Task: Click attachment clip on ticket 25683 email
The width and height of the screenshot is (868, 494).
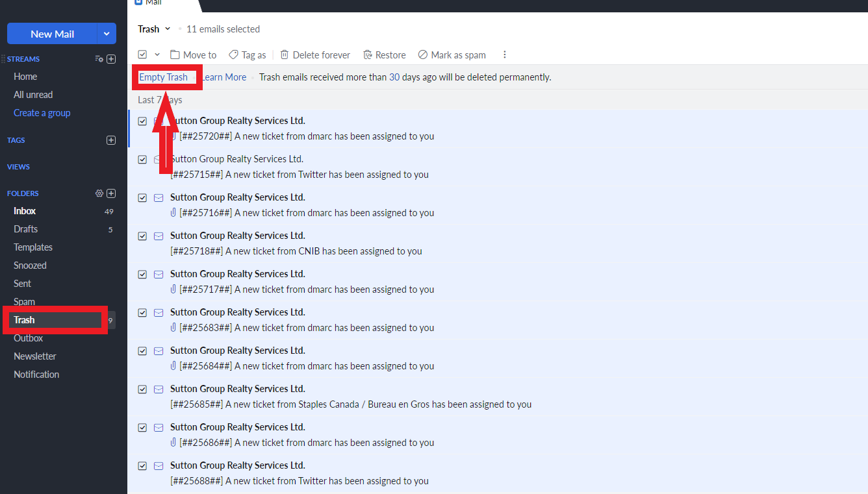Action: click(173, 328)
